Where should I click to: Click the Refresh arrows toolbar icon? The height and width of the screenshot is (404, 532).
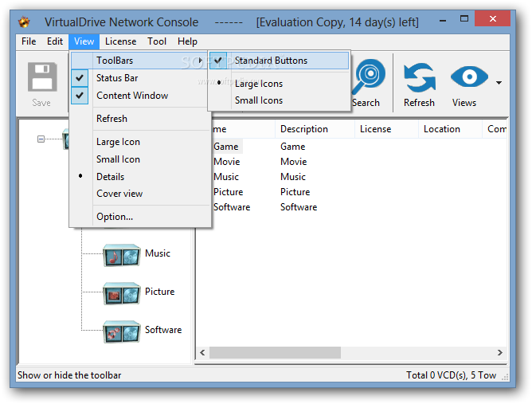(420, 77)
